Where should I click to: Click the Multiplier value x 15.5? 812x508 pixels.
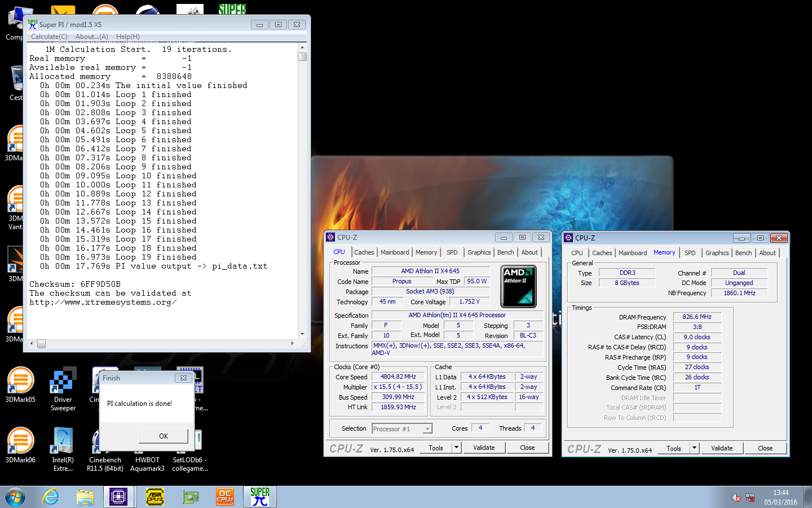pos(398,387)
